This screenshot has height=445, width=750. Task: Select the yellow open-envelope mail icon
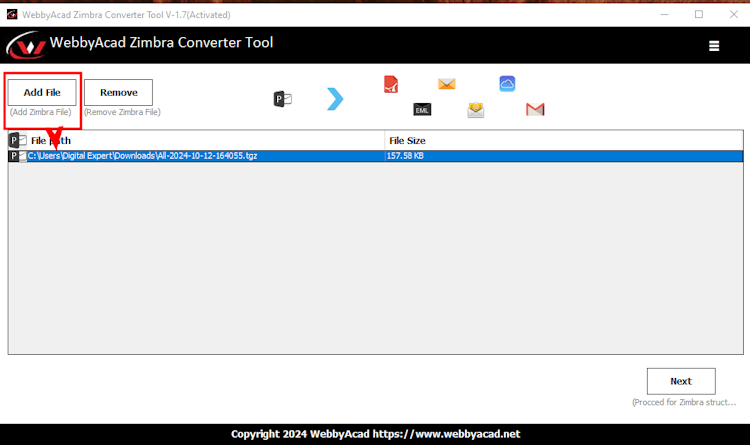tap(475, 110)
